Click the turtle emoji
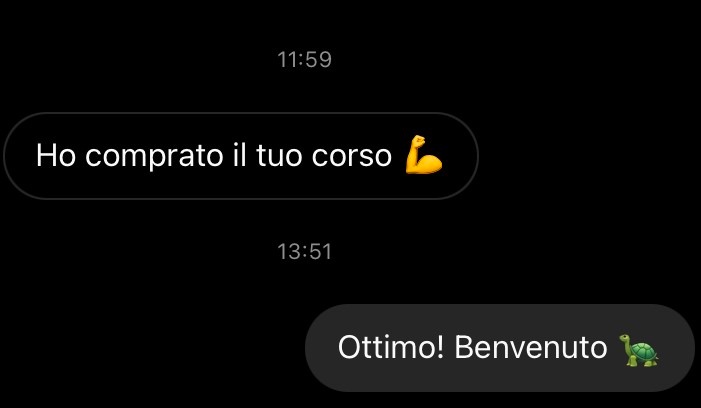The width and height of the screenshot is (701, 408). [638, 350]
